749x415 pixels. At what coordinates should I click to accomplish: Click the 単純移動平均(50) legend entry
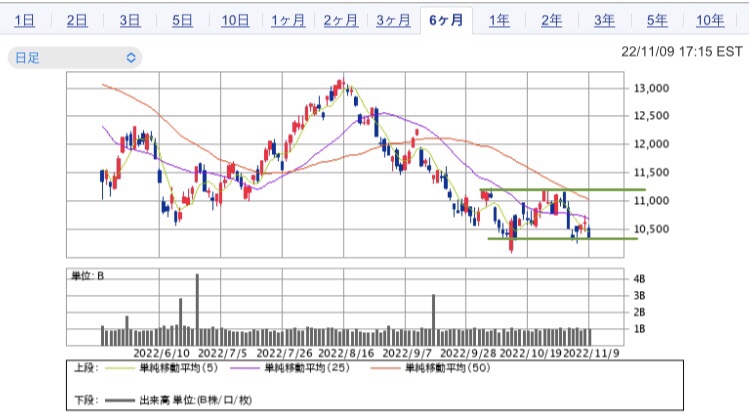click(x=448, y=368)
